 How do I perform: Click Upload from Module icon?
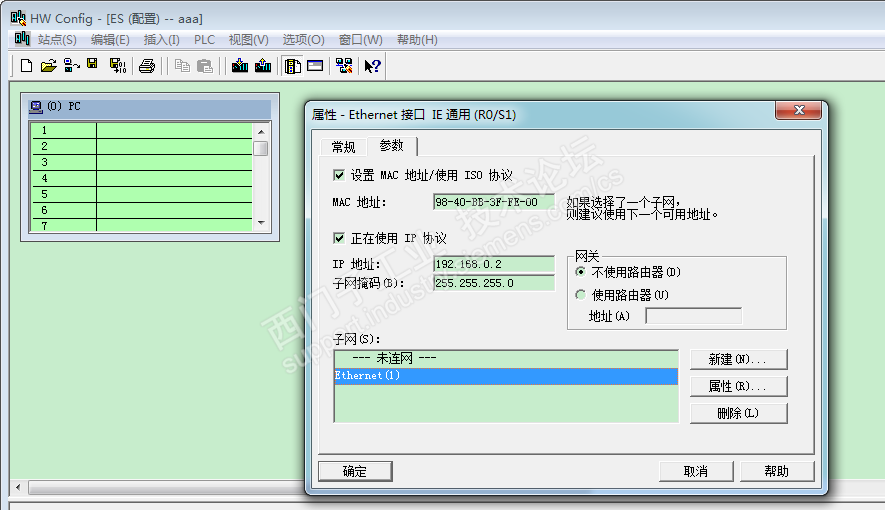(x=263, y=66)
